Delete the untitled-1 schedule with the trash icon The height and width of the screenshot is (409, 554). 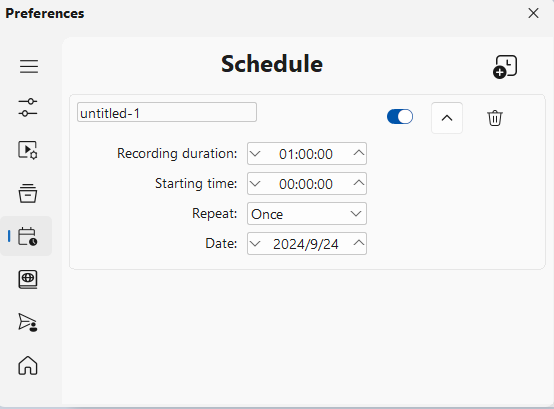point(495,118)
